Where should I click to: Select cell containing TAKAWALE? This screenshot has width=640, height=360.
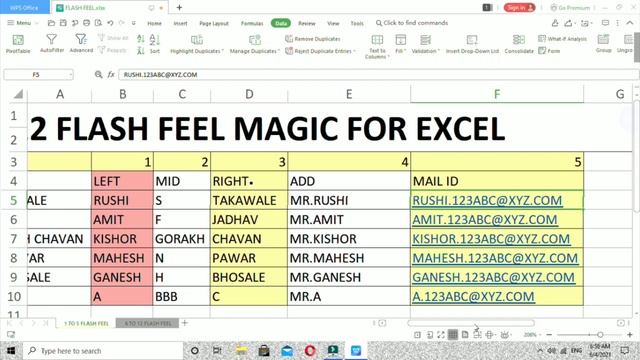pyautogui.click(x=249, y=200)
